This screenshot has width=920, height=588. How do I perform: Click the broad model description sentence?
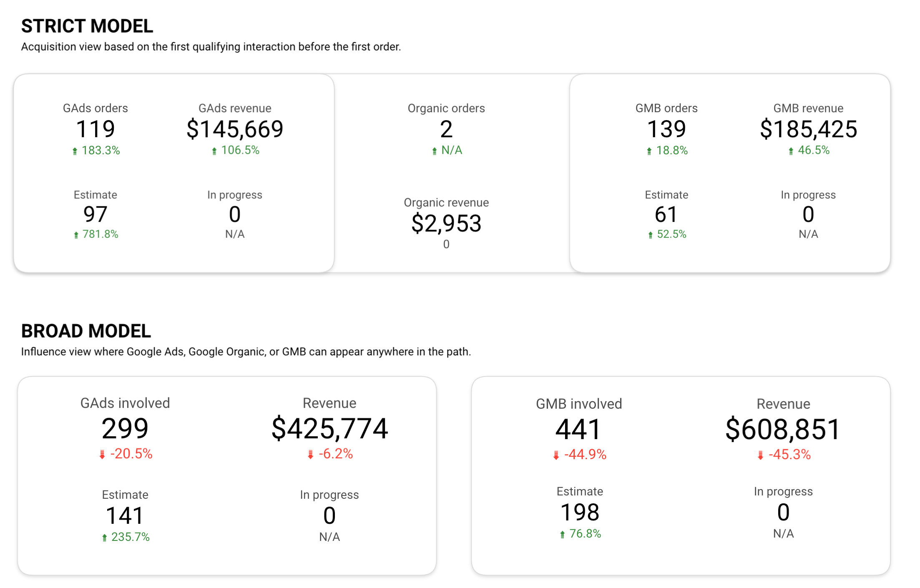[x=246, y=352]
